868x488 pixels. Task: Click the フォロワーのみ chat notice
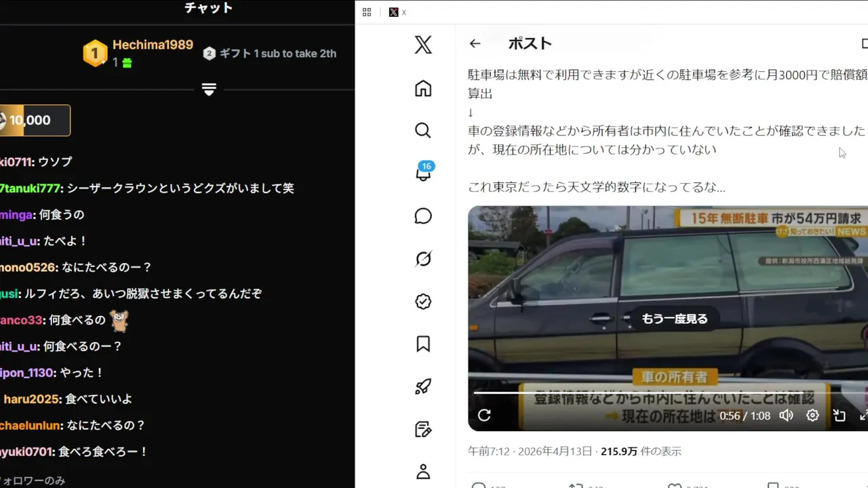(x=33, y=481)
